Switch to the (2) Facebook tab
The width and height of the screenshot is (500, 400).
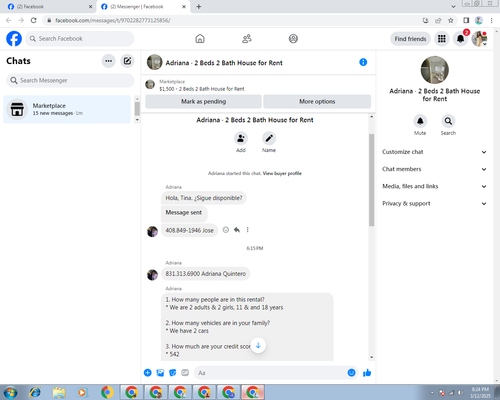pos(48,7)
